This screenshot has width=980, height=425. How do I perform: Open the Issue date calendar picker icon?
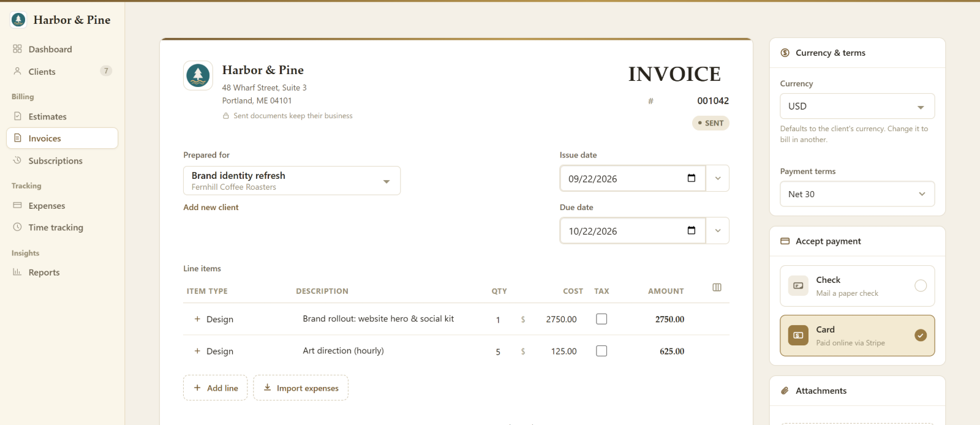(692, 178)
